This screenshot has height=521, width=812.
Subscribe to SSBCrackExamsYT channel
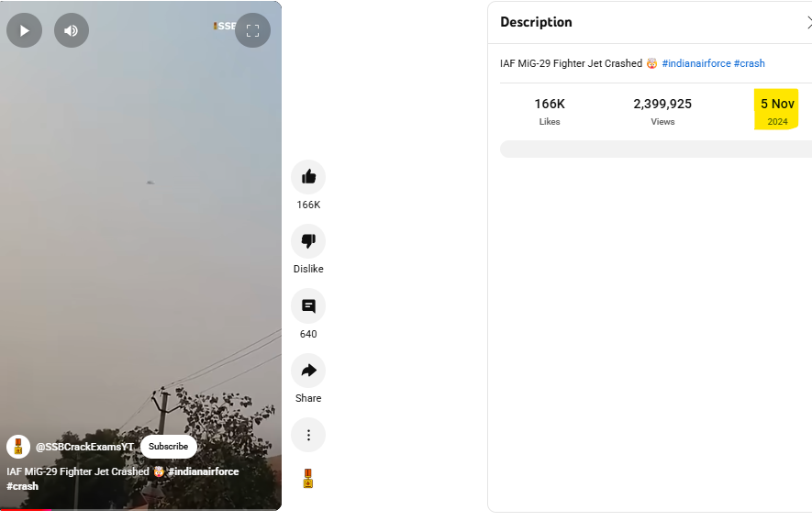[168, 447]
